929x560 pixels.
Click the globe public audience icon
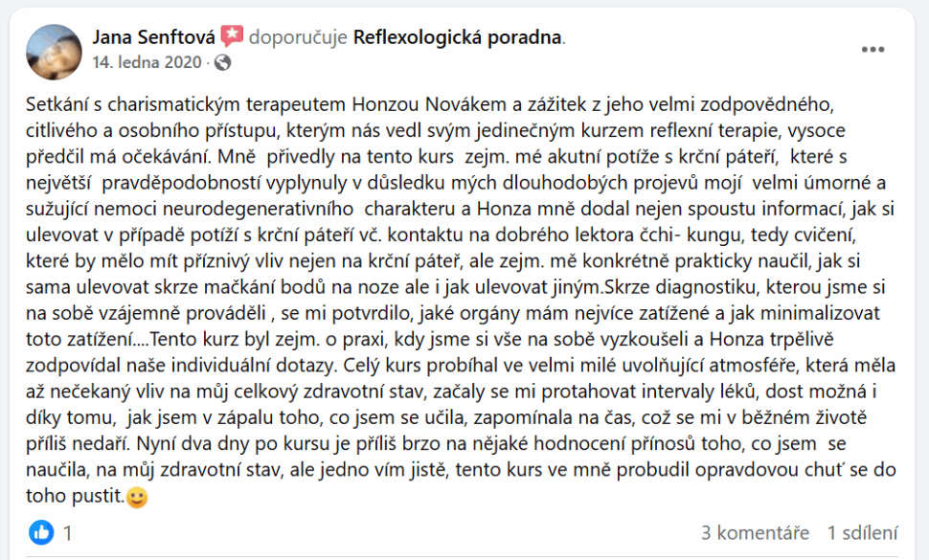[x=223, y=62]
